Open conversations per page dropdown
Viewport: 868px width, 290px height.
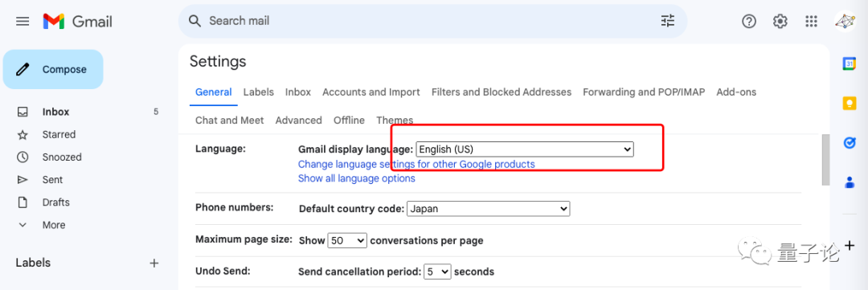click(348, 241)
